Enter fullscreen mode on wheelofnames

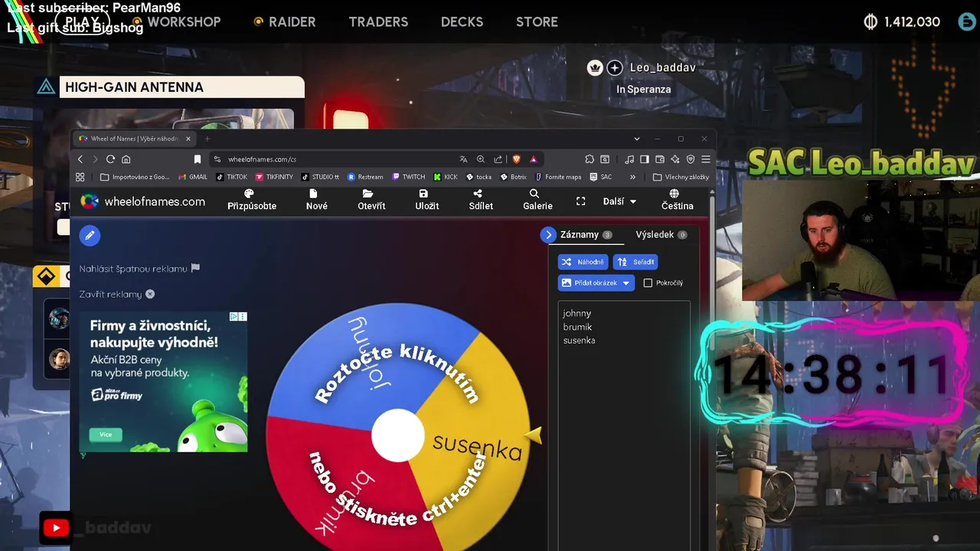pyautogui.click(x=580, y=201)
